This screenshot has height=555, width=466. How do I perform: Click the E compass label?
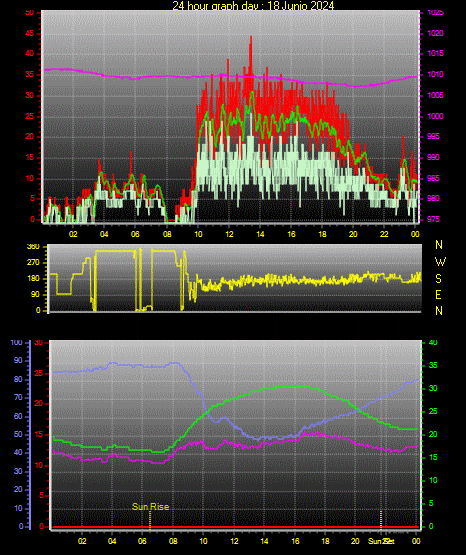[438, 295]
